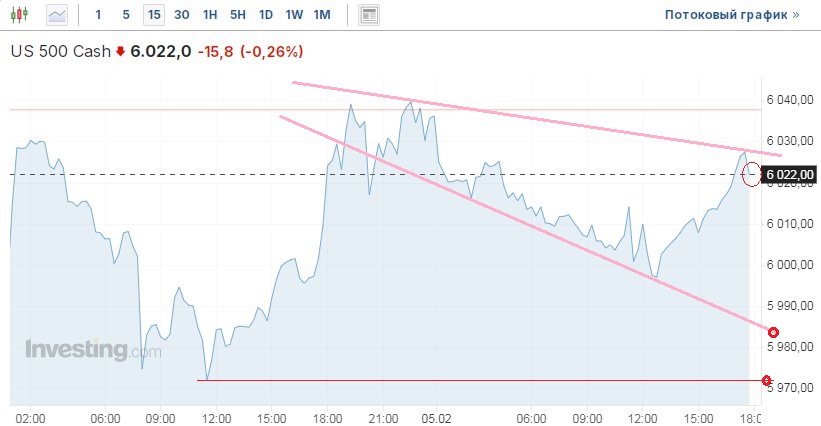821x426 pixels.
Task: Choose the 1D timeframe
Action: (x=265, y=15)
